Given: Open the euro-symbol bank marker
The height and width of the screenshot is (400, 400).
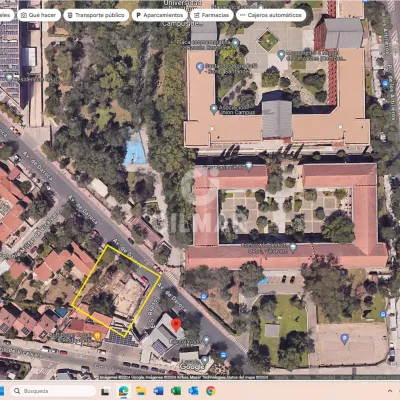Looking at the screenshot, I should [200, 67].
